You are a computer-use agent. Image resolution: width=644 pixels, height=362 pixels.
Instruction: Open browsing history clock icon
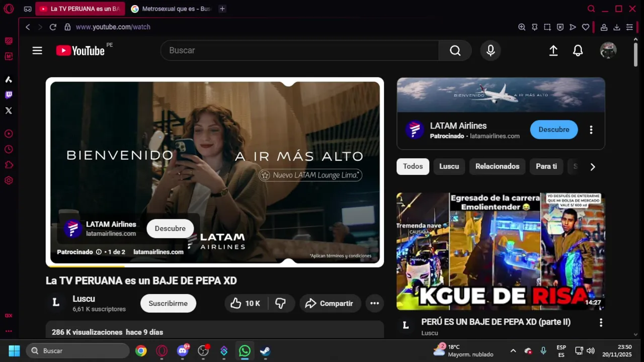tap(9, 149)
